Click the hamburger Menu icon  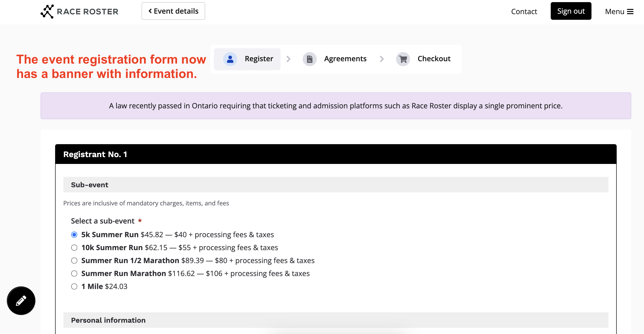[x=630, y=12]
